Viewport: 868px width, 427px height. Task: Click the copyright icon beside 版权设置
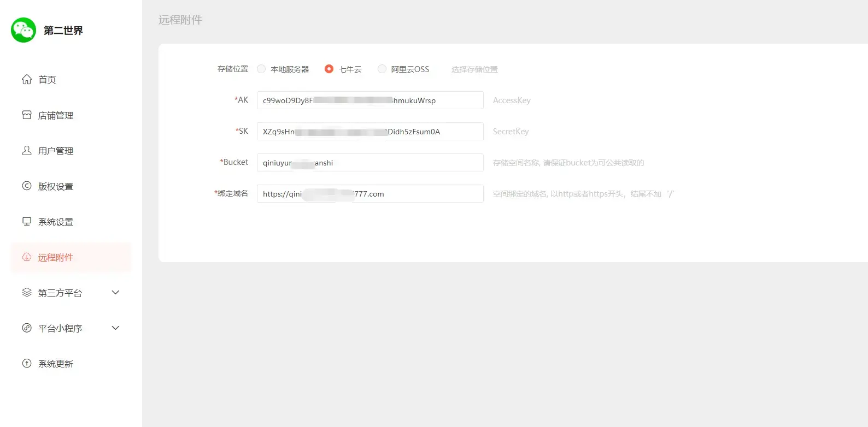tap(27, 186)
